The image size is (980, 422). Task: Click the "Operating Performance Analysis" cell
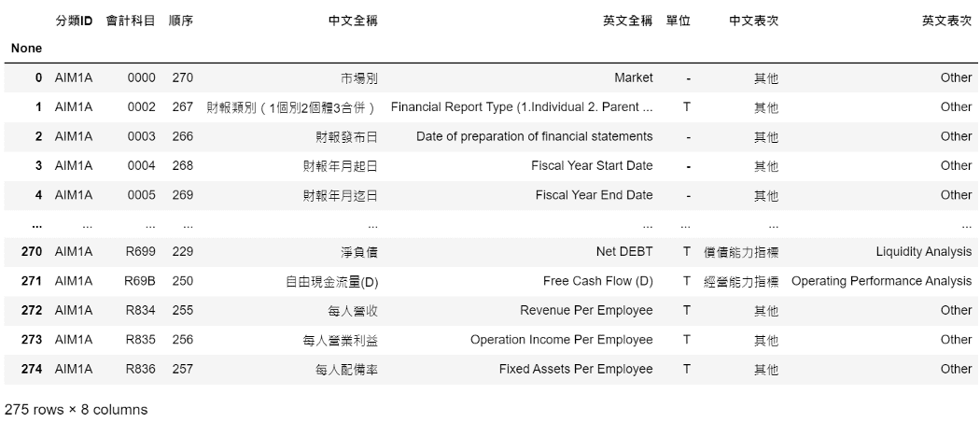(881, 281)
